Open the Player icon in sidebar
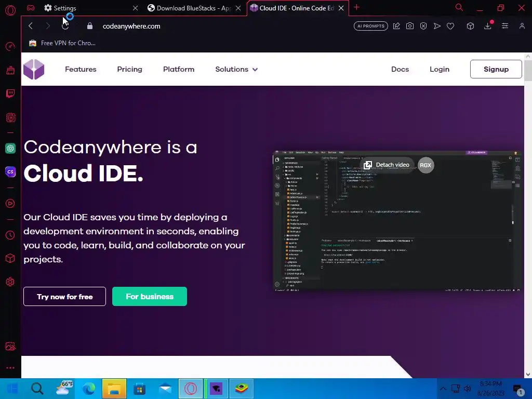Screen dimensions: 532x399 [10, 203]
